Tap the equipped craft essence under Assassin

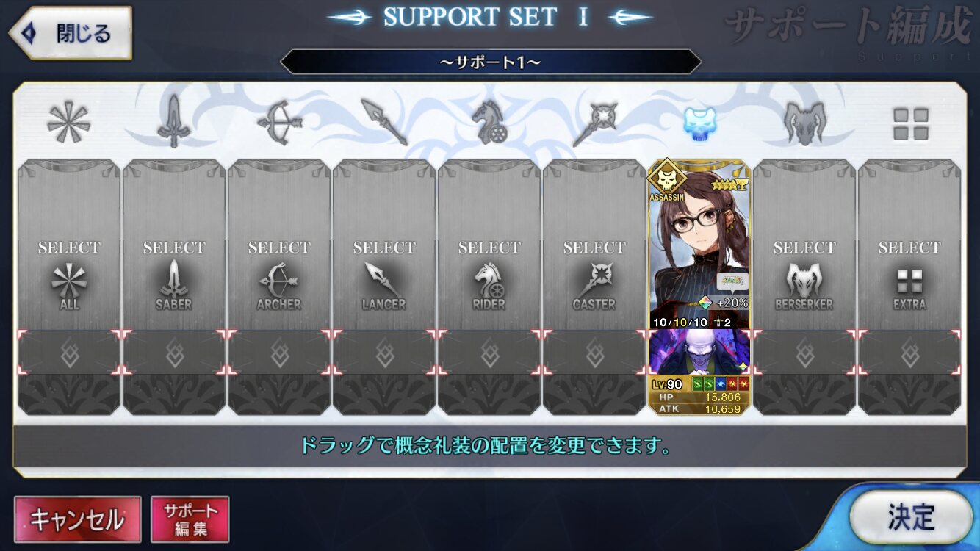coord(699,352)
